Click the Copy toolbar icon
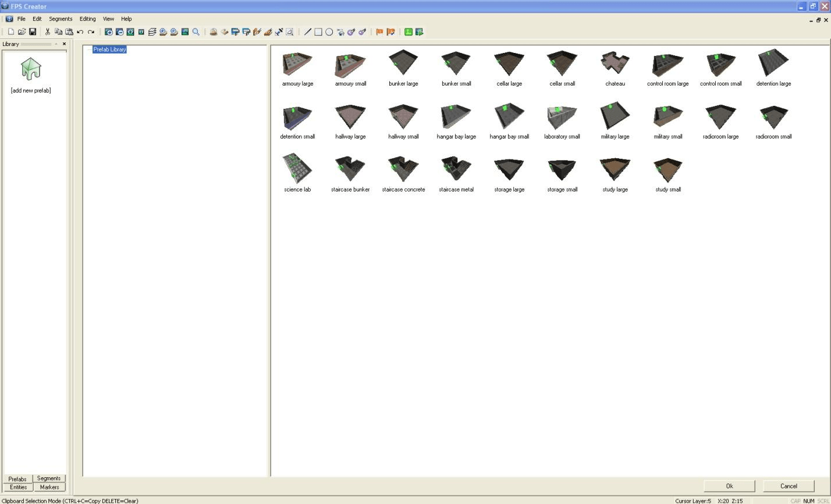This screenshot has height=504, width=831. [58, 32]
